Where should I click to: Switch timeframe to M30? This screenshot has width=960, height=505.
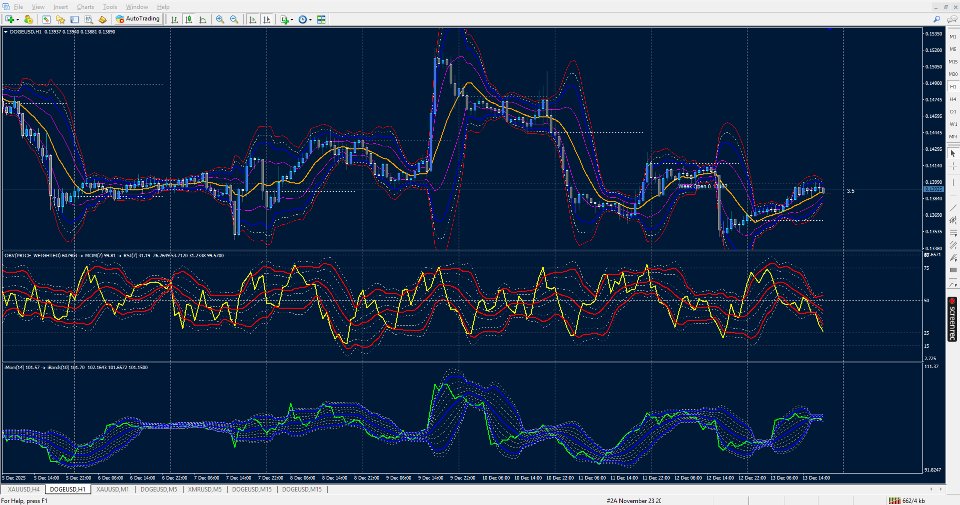pyautogui.click(x=953, y=74)
